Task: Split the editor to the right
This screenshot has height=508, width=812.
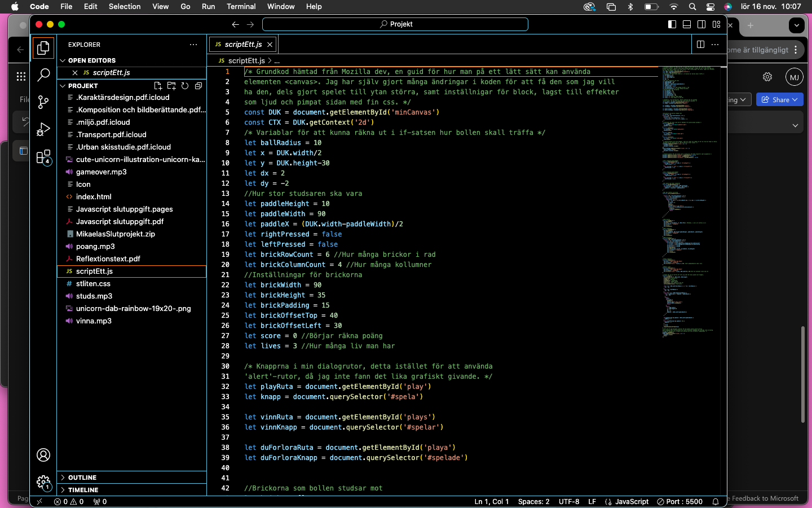Action: click(x=700, y=44)
